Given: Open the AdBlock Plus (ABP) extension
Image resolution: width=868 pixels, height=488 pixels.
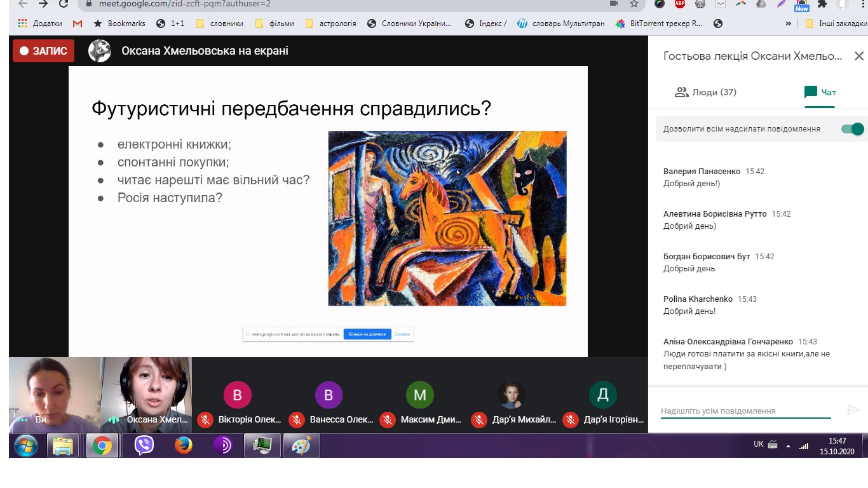Looking at the screenshot, I should click(x=680, y=4).
